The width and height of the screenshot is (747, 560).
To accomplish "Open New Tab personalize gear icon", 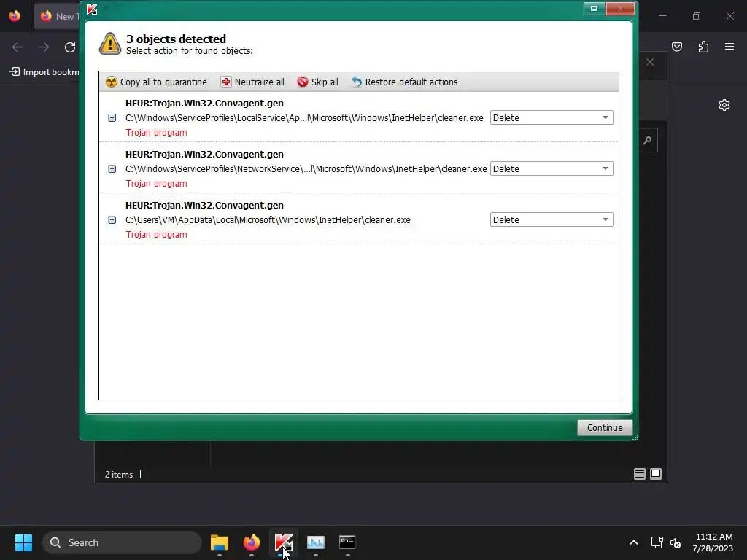I will pos(724,105).
